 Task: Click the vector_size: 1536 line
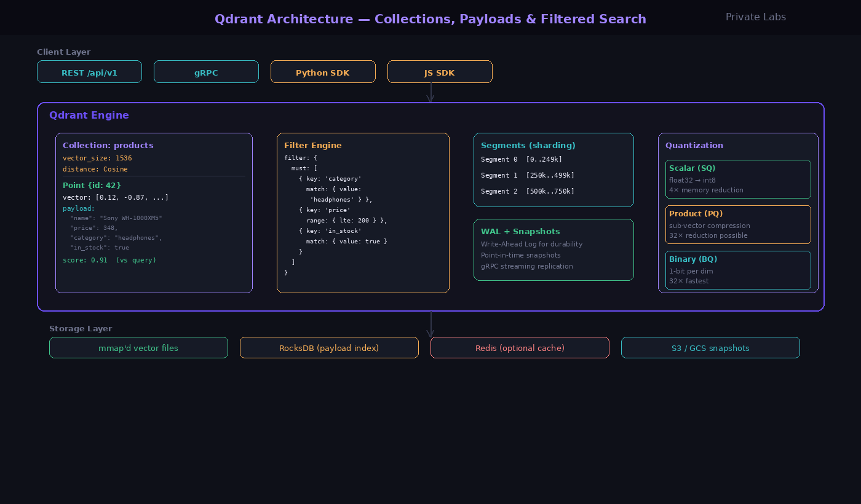(x=97, y=158)
